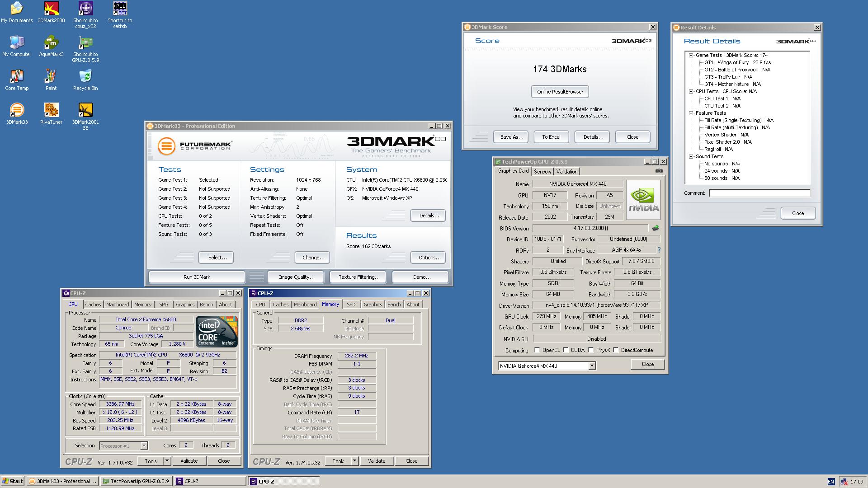868x488 pixels.
Task: Click Details... in 3DMark Score window
Action: [593, 137]
